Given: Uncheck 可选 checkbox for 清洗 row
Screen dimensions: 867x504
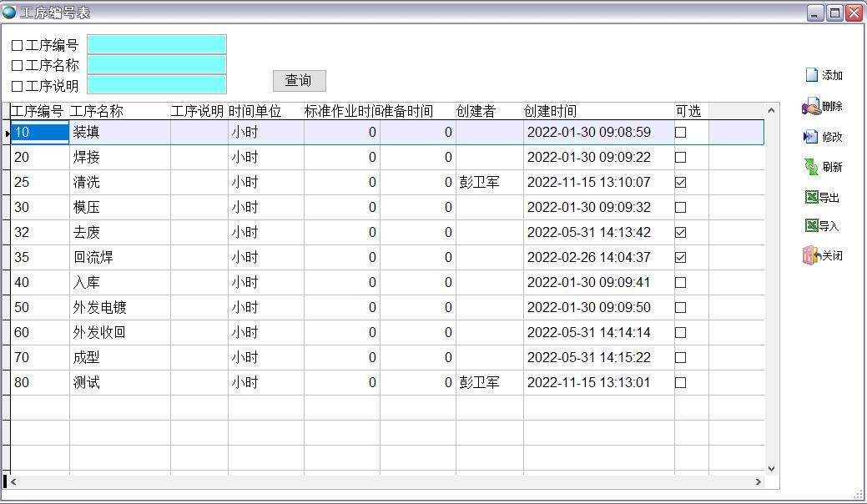Looking at the screenshot, I should 680,182.
